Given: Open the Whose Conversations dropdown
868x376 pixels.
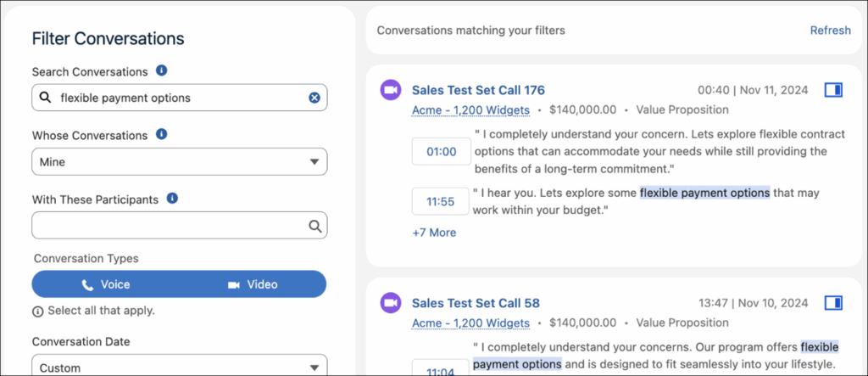Looking at the screenshot, I should [179, 161].
